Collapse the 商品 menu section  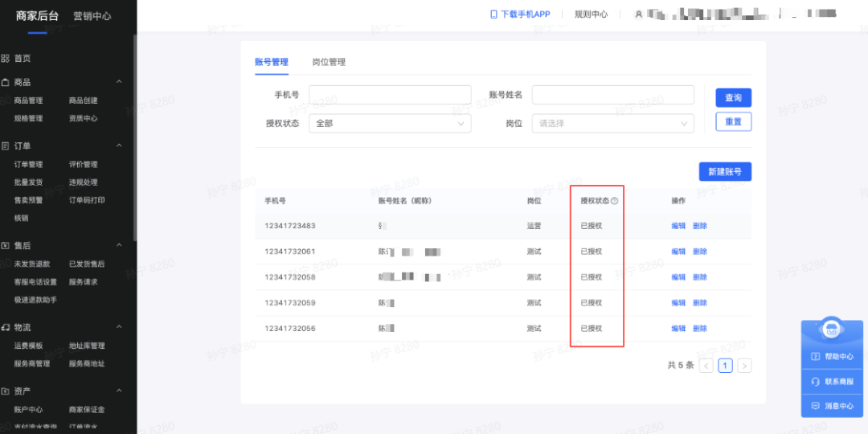(119, 82)
